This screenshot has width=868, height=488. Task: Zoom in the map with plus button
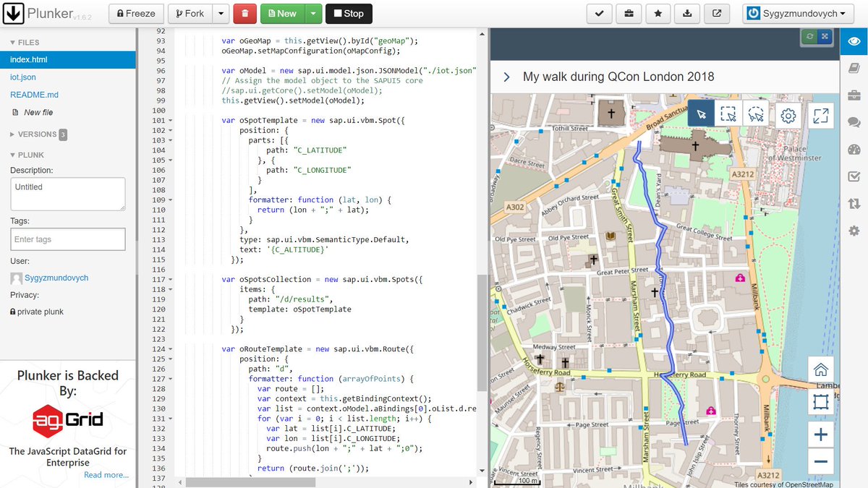[x=820, y=435]
